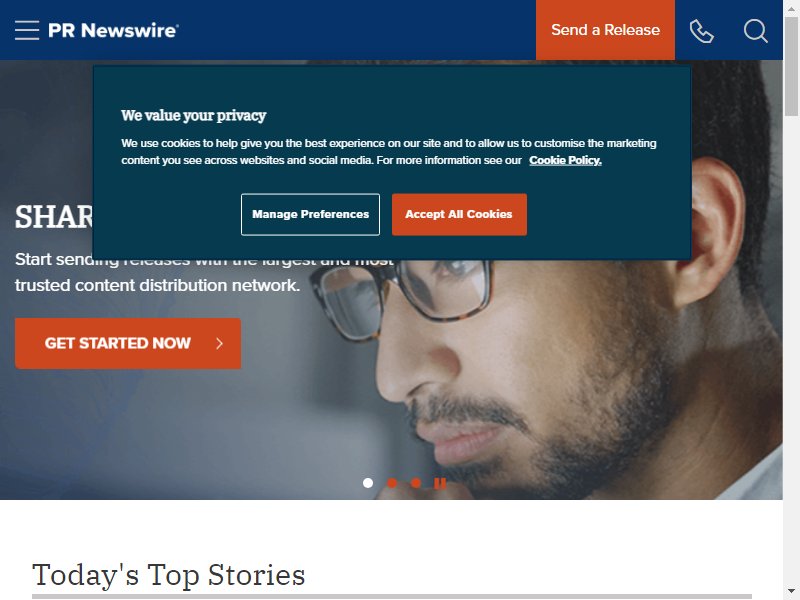Click the Today's Top Stories heading

168,575
